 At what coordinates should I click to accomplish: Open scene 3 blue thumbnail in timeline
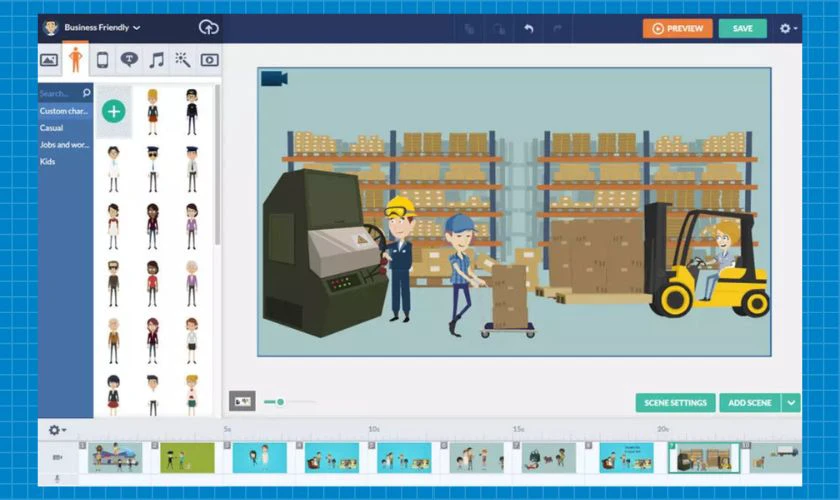260,458
